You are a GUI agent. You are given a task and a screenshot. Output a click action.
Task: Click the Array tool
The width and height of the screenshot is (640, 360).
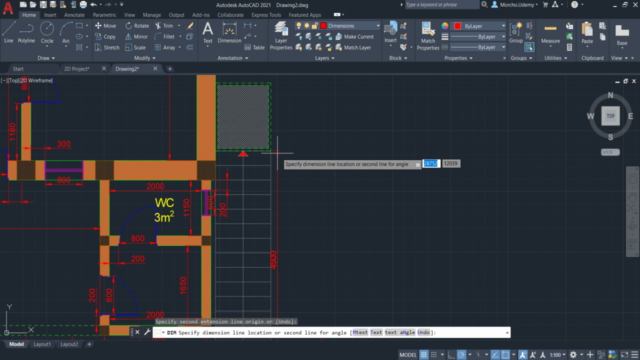point(165,47)
